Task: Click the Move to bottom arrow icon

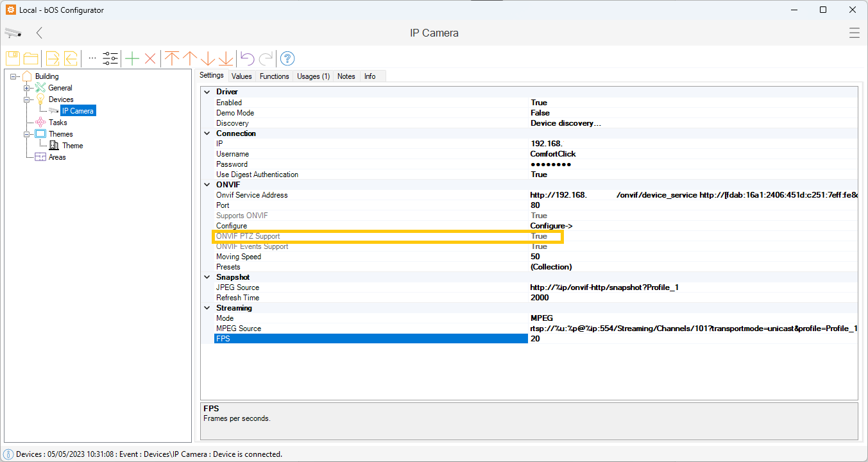Action: pyautogui.click(x=225, y=58)
